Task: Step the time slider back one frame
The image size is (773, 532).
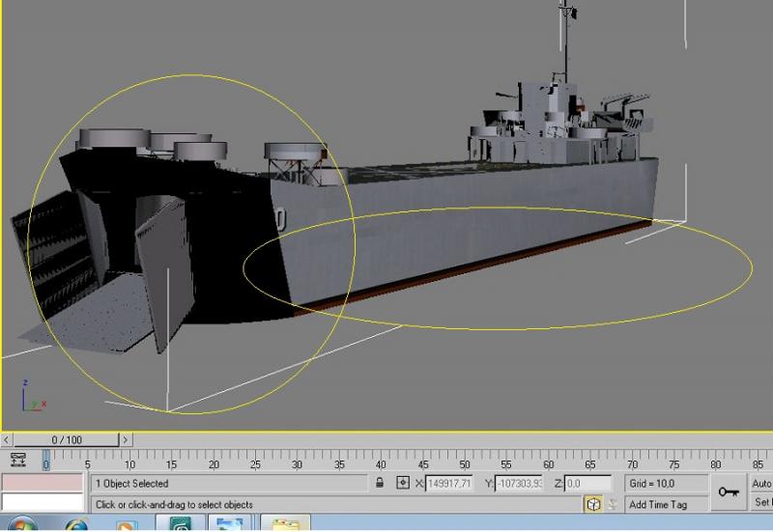Action: click(x=7, y=439)
